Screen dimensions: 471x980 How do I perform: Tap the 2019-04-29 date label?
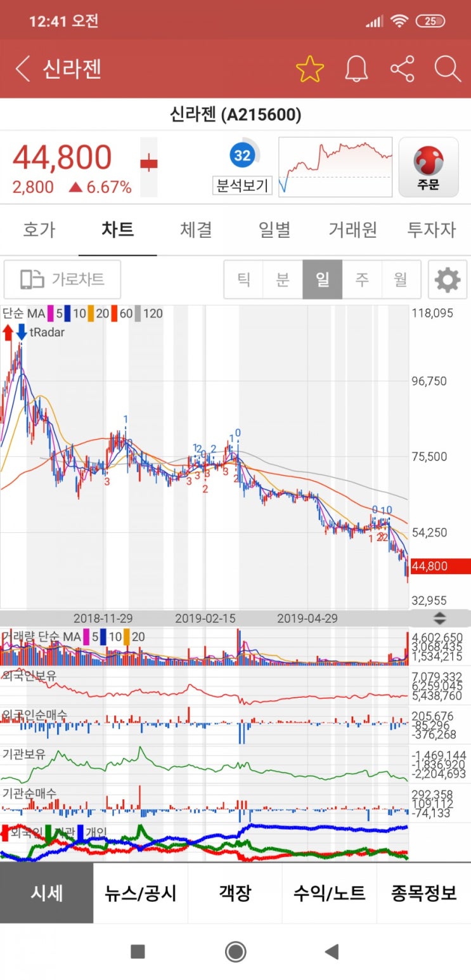[307, 618]
